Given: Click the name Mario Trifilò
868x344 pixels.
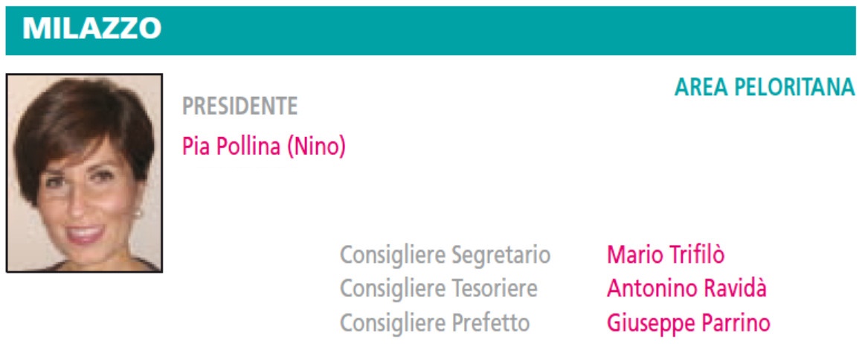Looking at the screenshot, I should click(x=666, y=255).
